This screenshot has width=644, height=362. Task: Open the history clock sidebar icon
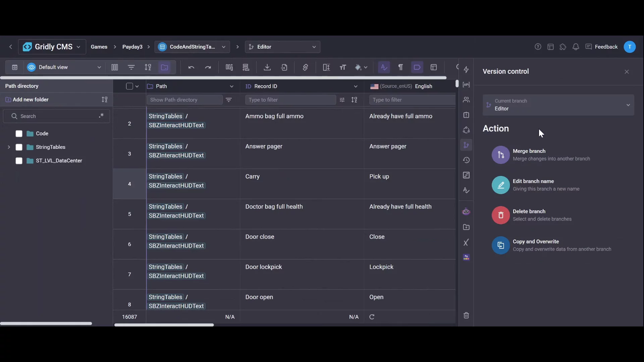point(466,160)
